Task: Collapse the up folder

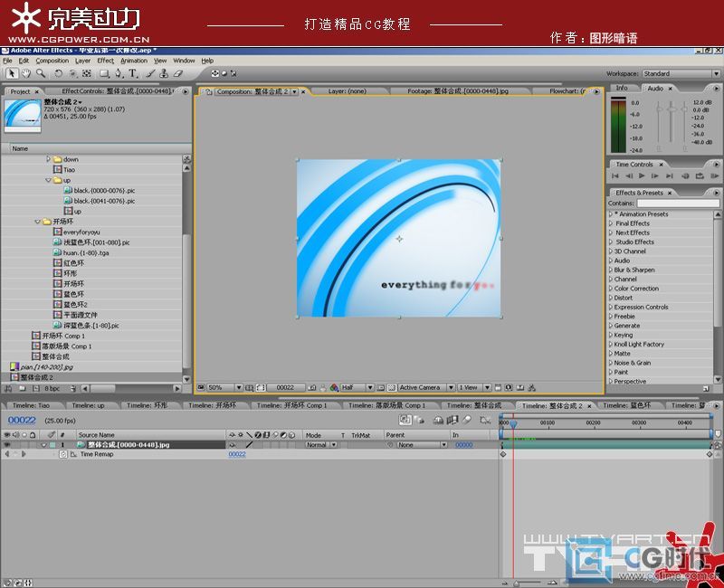Action: 49,180
